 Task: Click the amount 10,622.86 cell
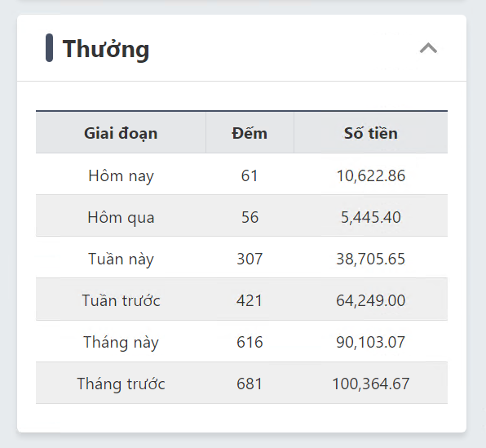coord(371,175)
